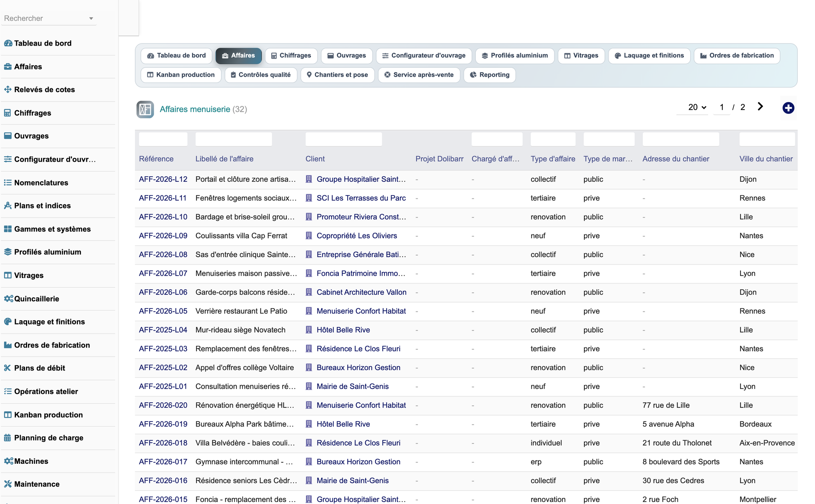Image resolution: width=815 pixels, height=504 pixels.
Task: Click the Ordres de fabrication factory icon in sidebar
Action: coord(8,345)
